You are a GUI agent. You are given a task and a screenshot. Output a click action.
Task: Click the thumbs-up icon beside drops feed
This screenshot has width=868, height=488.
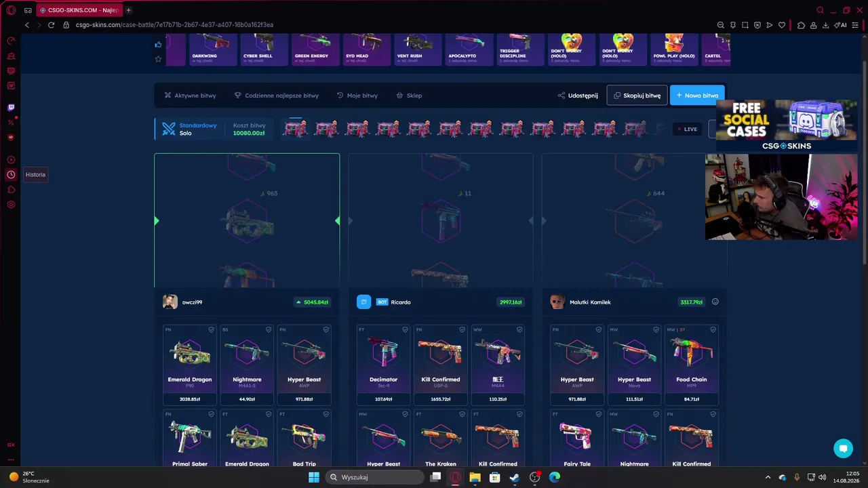point(158,45)
